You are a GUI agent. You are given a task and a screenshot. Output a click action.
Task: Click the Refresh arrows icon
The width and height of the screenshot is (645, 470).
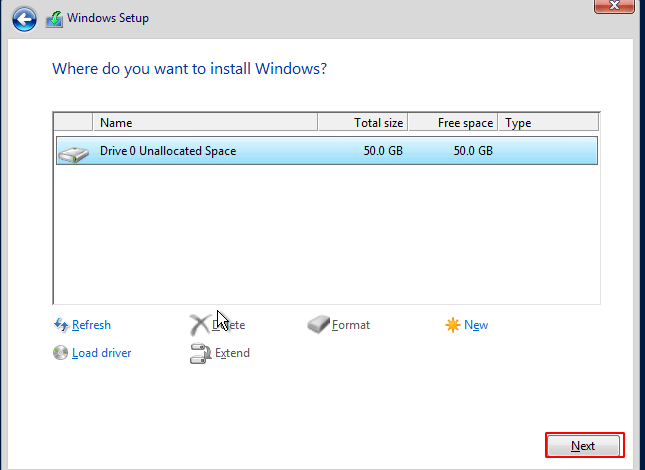[61, 325]
